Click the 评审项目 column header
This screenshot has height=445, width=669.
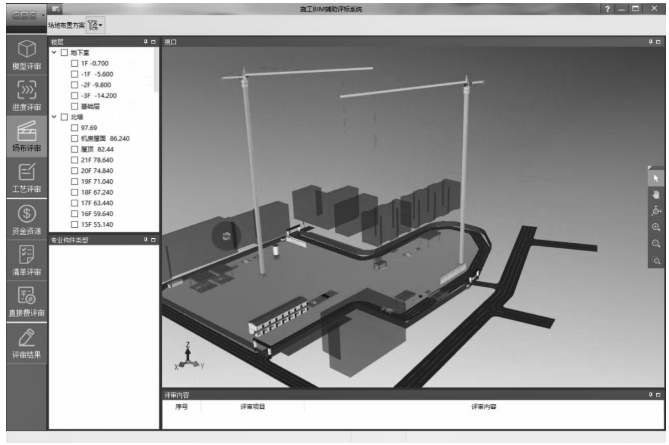coord(253,407)
